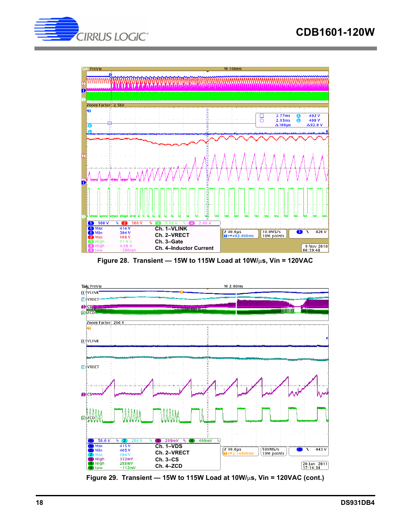
Task: Click 'Low -112mV' measurement row
Action: [112, 468]
